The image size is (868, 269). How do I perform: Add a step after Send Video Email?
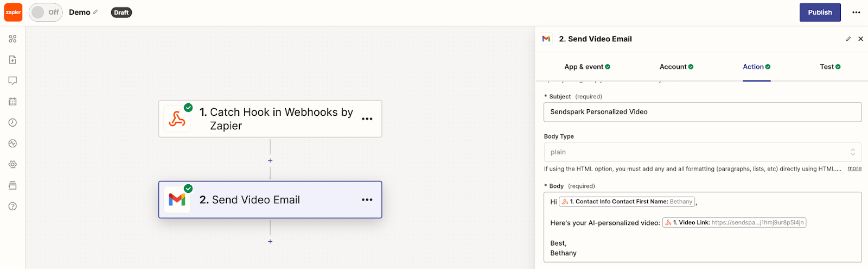coord(270,241)
